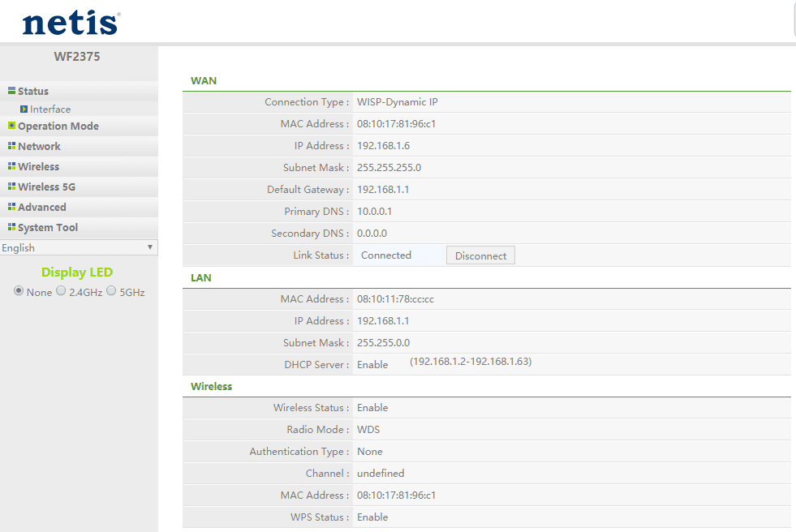Click the Interface submenu arrow icon

point(25,109)
